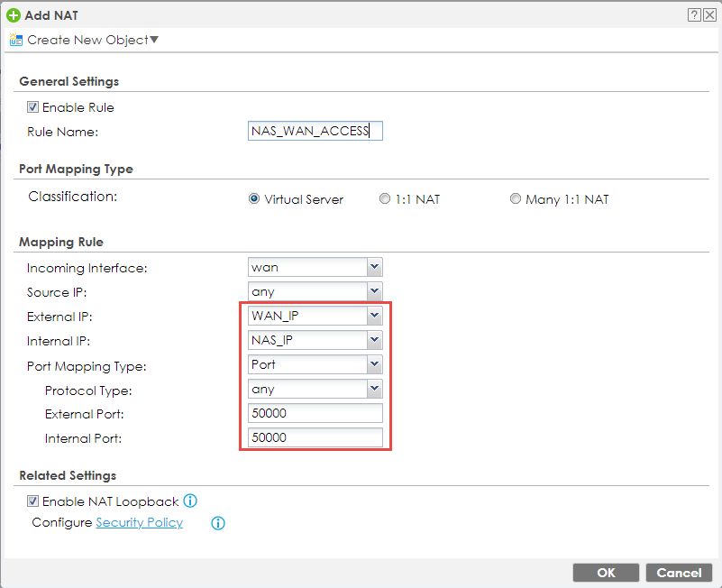Click the Create New Object icon
Screen dimensions: 722x588
click(x=15, y=40)
